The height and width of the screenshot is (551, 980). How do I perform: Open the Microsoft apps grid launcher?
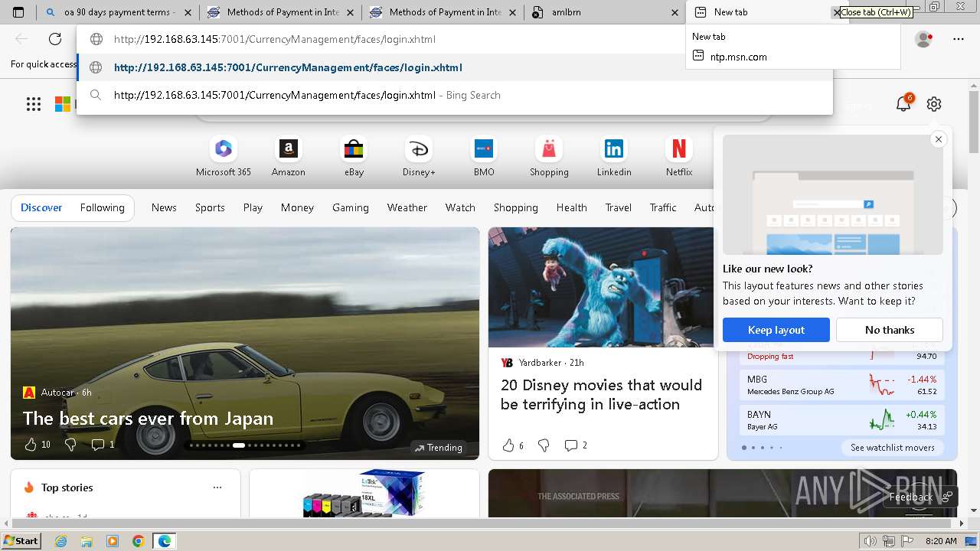point(34,104)
